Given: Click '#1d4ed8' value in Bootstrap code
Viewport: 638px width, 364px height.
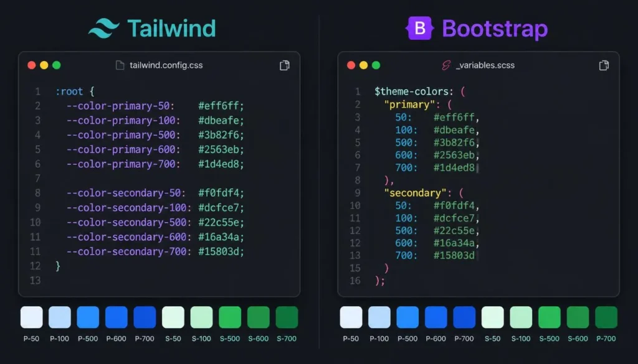Looking at the screenshot, I should [x=454, y=168].
